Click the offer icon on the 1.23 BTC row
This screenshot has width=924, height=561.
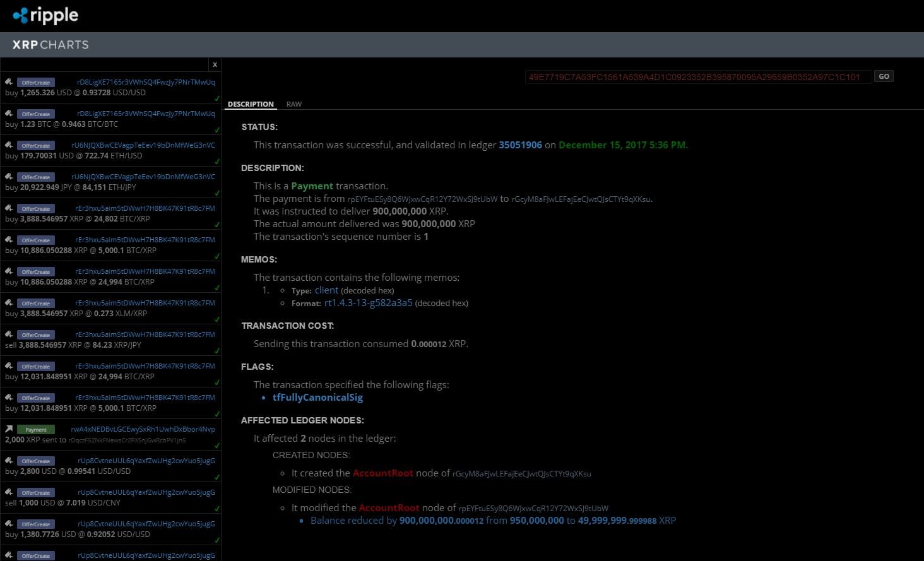click(9, 114)
